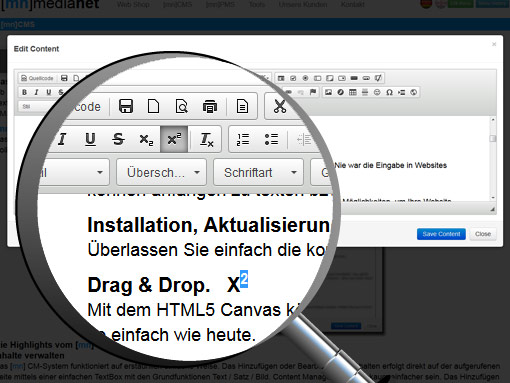Open the [mn]PMS menu item

[x=220, y=5]
